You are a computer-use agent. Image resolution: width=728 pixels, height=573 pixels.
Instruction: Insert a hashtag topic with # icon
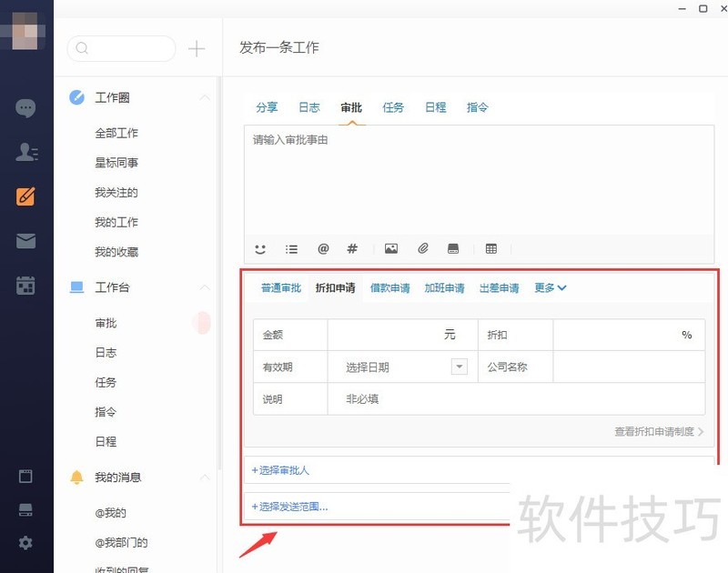353,248
